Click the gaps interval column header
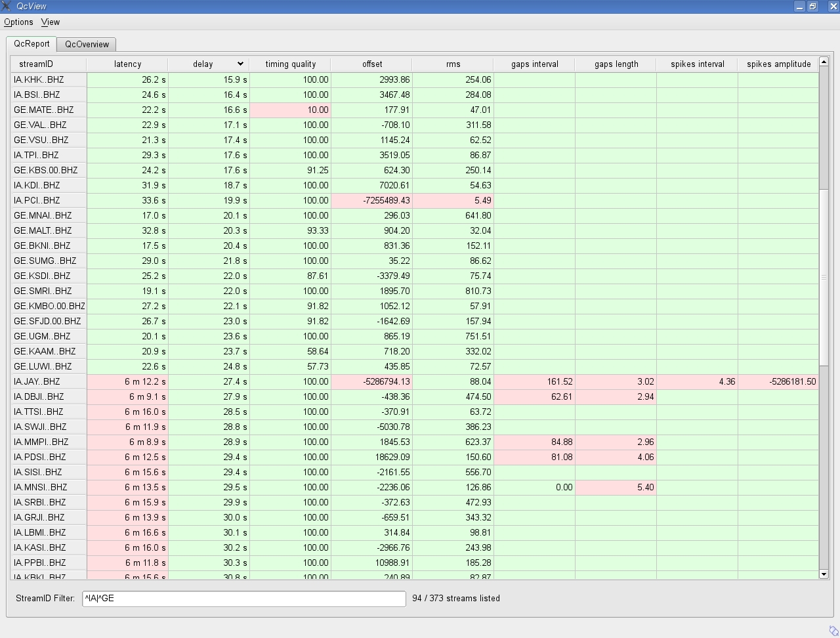Image resolution: width=840 pixels, height=638 pixels. 534,64
